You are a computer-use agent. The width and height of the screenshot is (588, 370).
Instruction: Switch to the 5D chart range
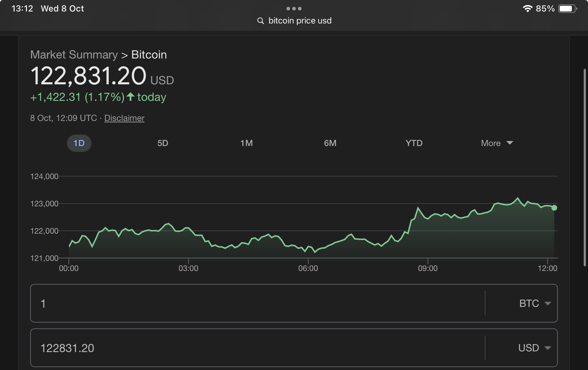[163, 143]
